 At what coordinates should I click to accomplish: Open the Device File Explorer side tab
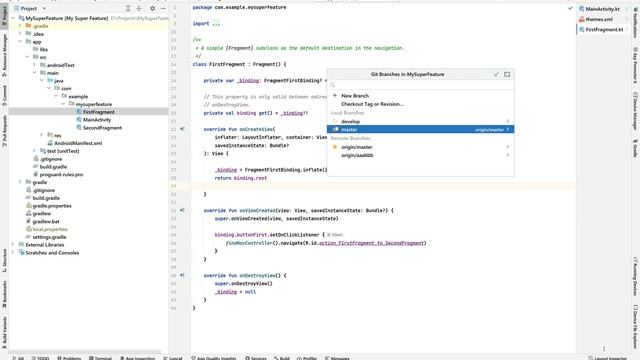pyautogui.click(x=636, y=327)
